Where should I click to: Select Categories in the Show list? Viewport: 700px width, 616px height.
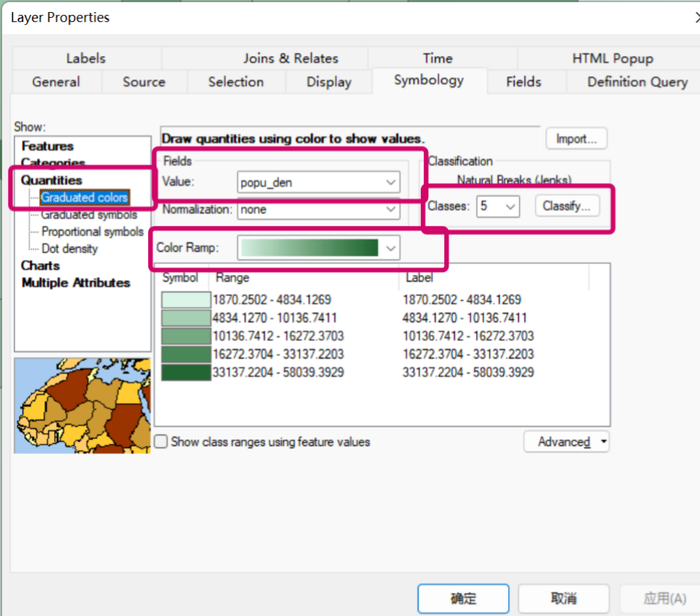click(54, 163)
